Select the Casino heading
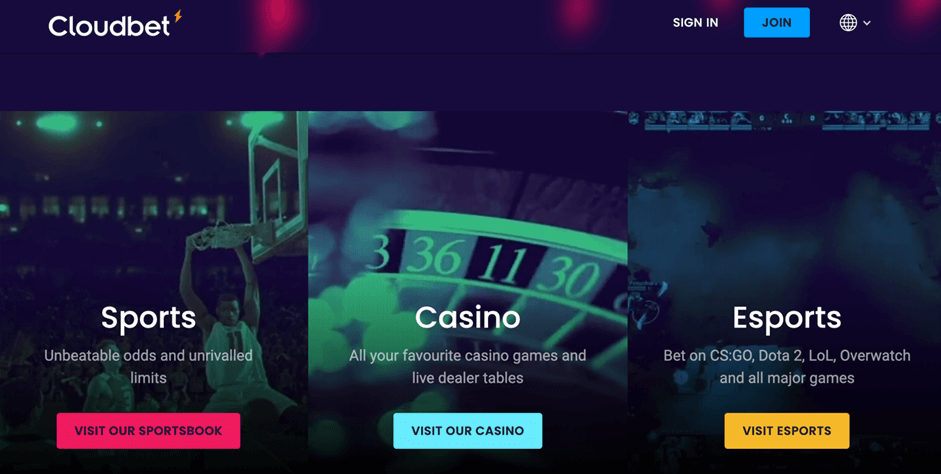 point(467,317)
